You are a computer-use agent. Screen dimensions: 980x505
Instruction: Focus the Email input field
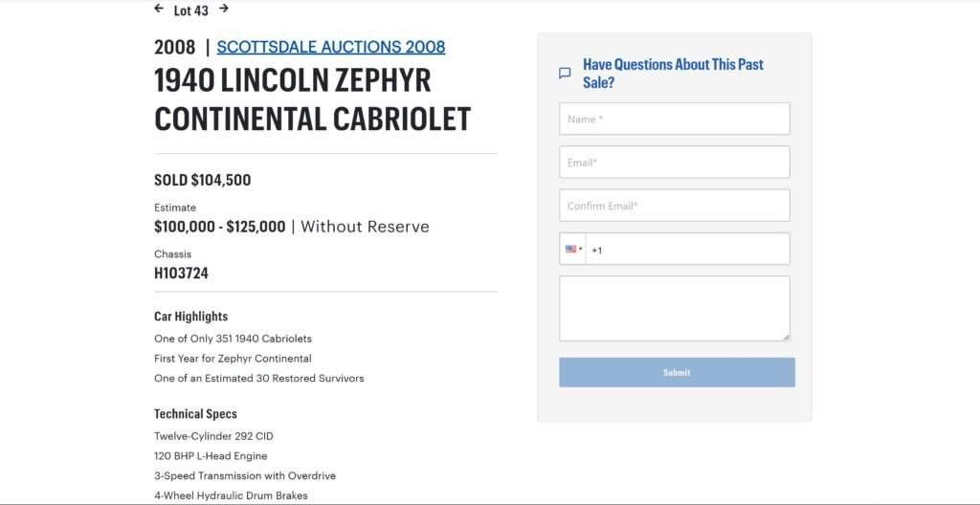[x=674, y=163]
